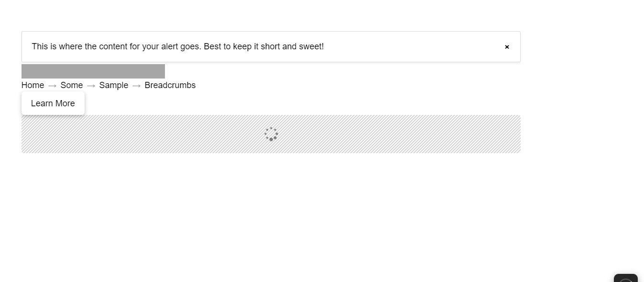Open the dark floating widget in corner
The image size is (644, 282).
(x=626, y=278)
